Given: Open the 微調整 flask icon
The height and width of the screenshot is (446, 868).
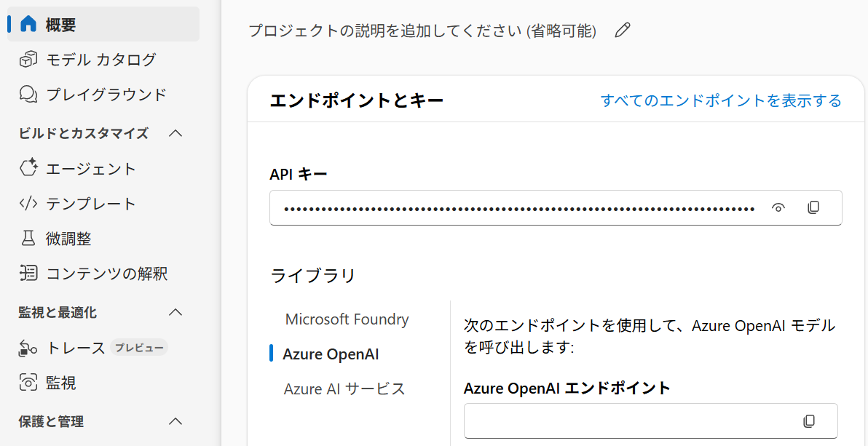Looking at the screenshot, I should pyautogui.click(x=28, y=238).
